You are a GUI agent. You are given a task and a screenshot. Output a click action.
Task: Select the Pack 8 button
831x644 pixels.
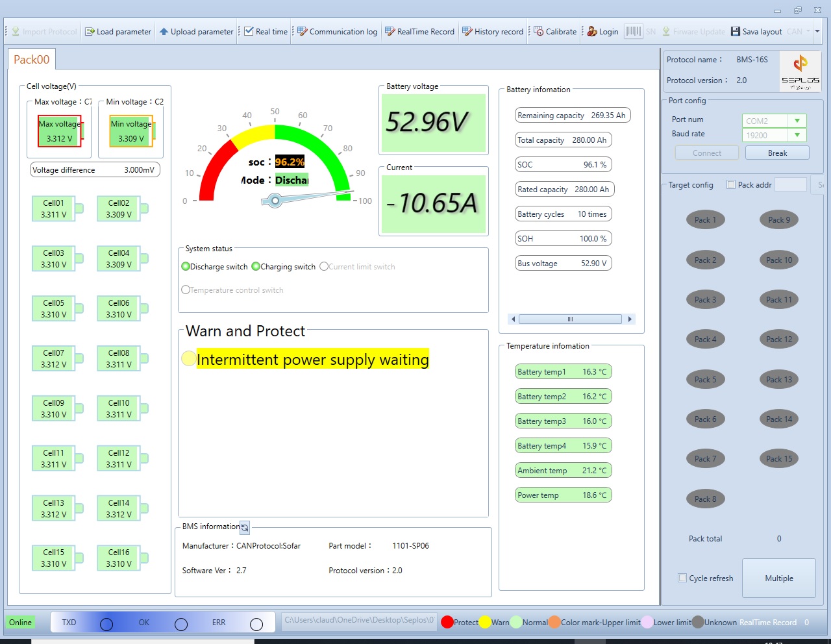point(706,499)
